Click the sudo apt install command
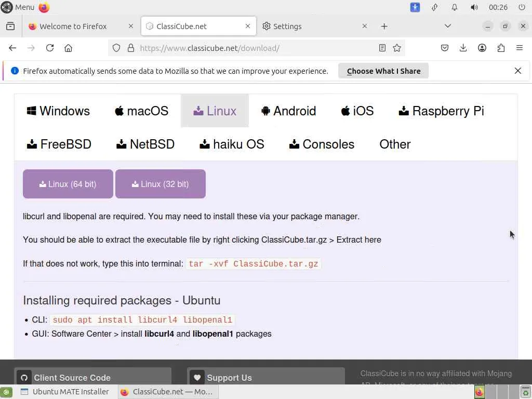Viewport: 532px width, 399px height. point(142,320)
